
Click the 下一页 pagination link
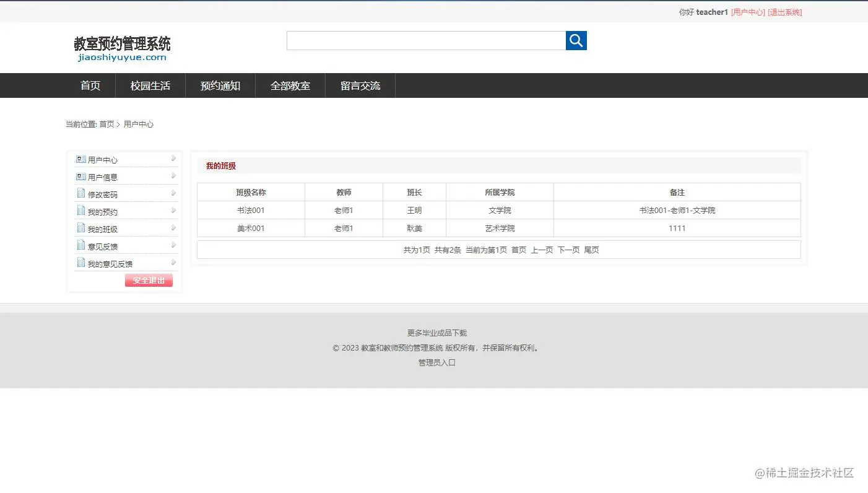tap(568, 250)
